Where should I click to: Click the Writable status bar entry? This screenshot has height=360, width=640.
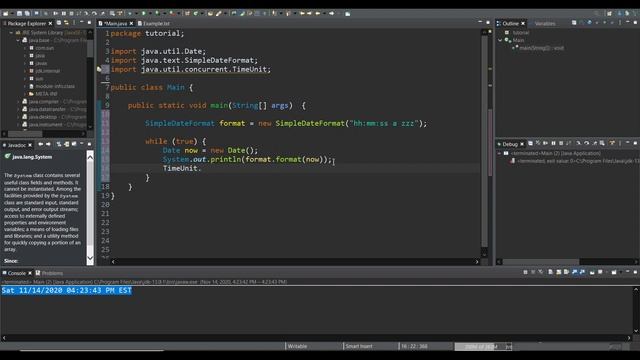[297, 346]
